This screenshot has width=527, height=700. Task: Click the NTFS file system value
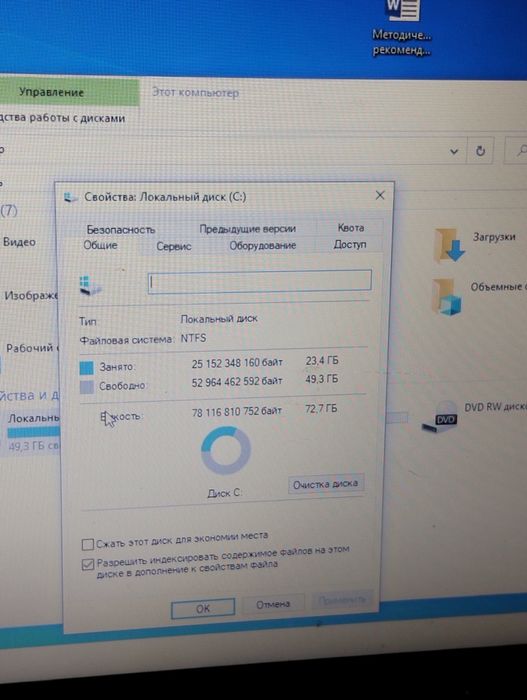click(193, 338)
